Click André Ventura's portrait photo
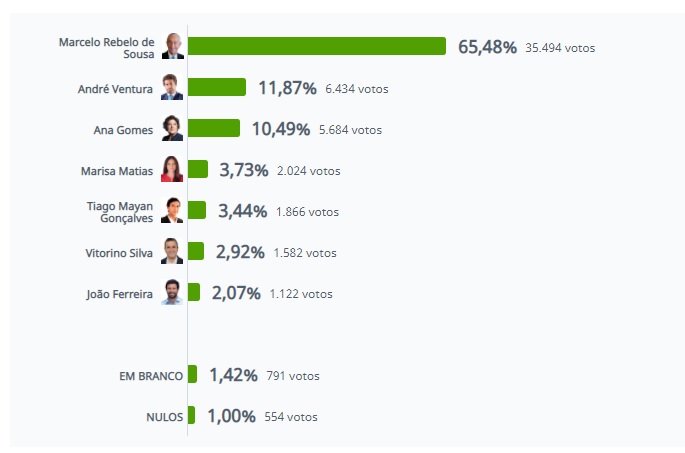This screenshot has height=453, width=685. 173,88
